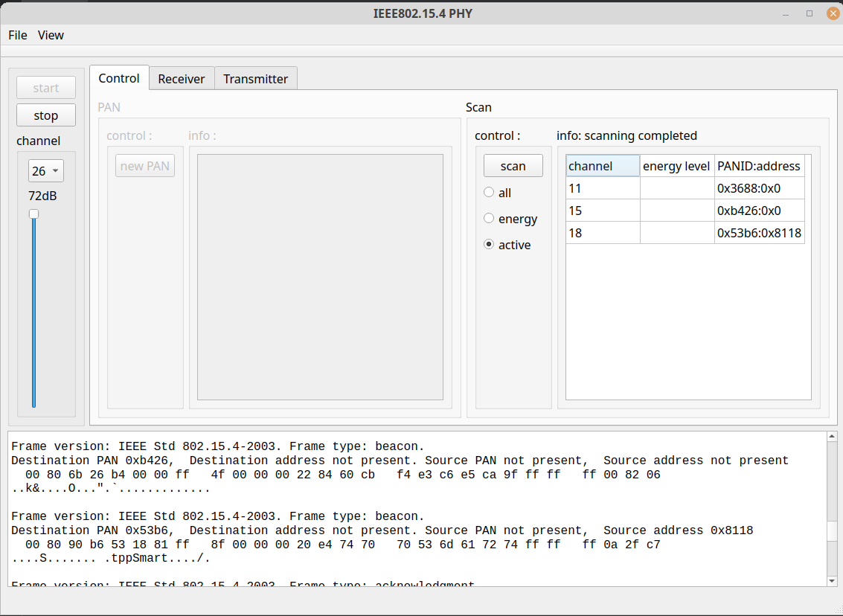The image size is (843, 616).
Task: Click the scan button to rescan
Action: [x=513, y=165]
